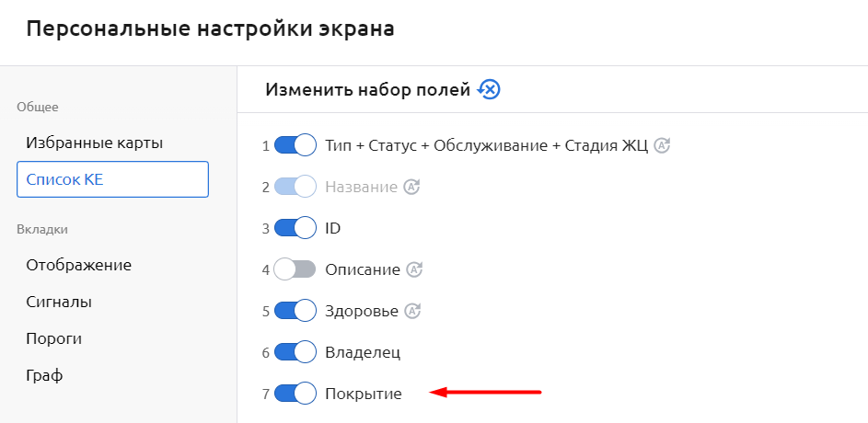
Task: Open the Пороги tab settings
Action: click(x=54, y=338)
